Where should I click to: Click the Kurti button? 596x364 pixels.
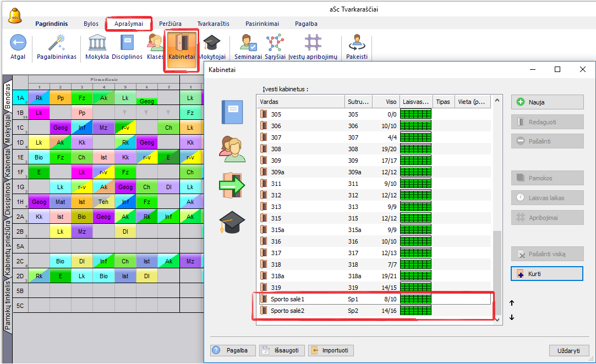click(547, 273)
